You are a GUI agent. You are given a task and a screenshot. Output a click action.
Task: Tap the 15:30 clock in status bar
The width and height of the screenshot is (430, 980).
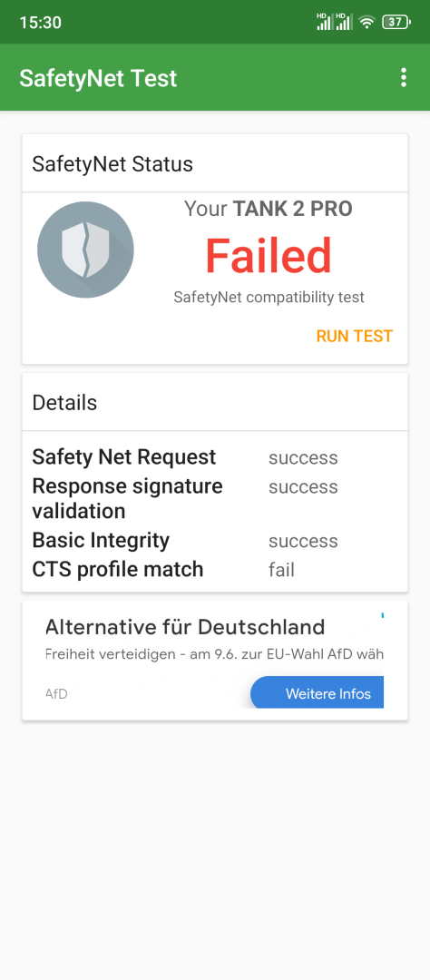point(40,23)
